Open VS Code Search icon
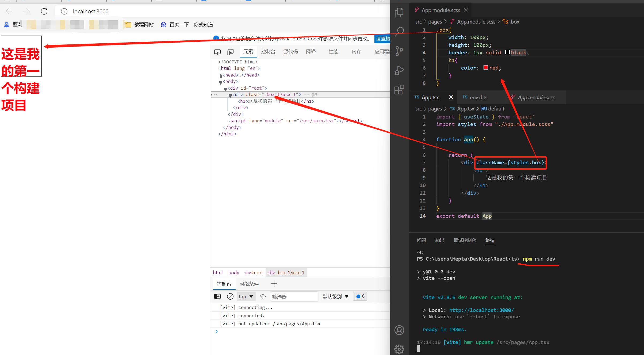 400,31
